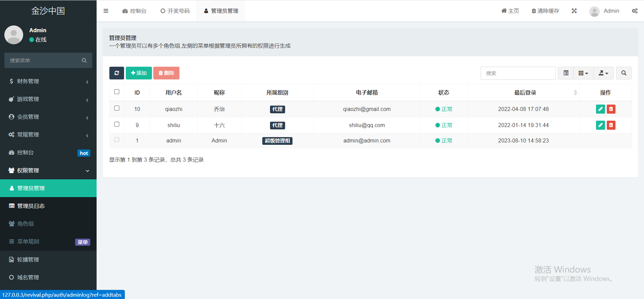Open the export data dropdown

tap(603, 73)
